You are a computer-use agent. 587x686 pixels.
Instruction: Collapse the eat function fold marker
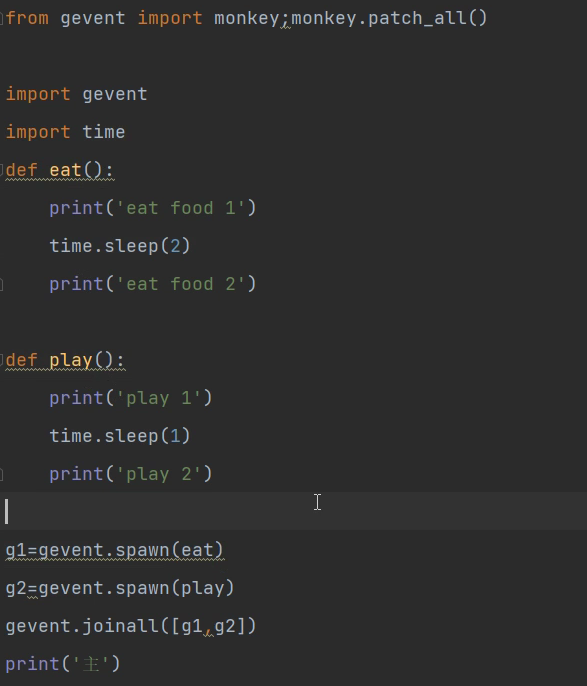[x=2, y=169]
